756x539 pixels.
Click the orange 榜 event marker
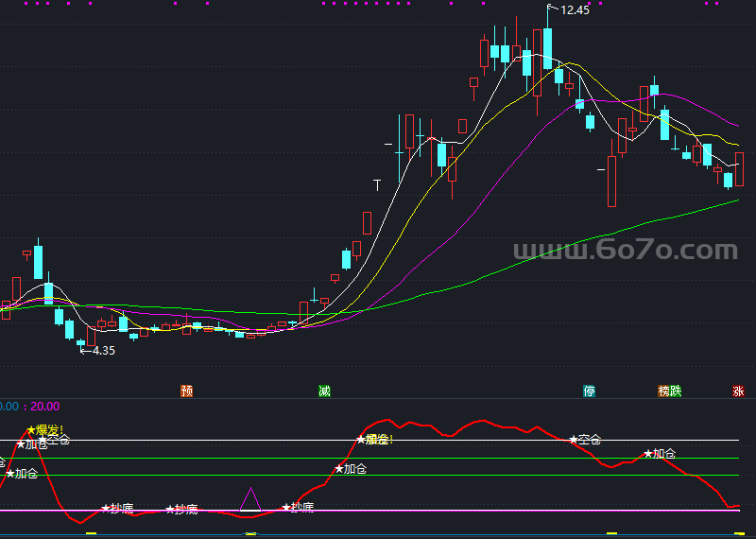pos(664,391)
